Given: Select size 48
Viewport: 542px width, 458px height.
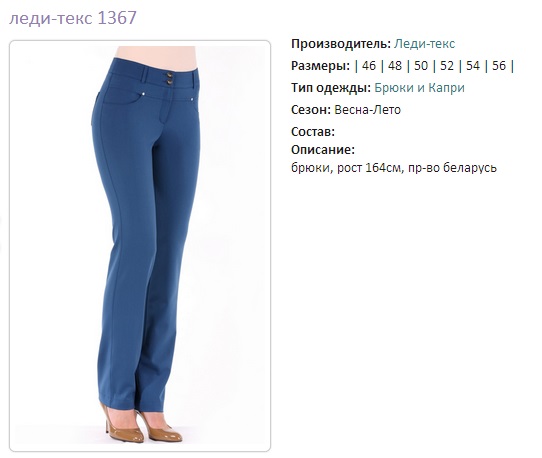Looking at the screenshot, I should pos(395,66).
